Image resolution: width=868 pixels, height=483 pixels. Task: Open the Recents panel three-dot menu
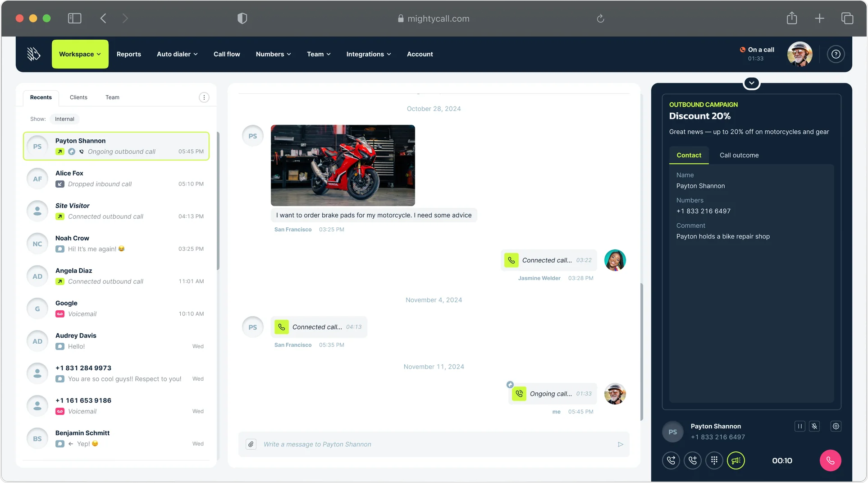coord(204,97)
